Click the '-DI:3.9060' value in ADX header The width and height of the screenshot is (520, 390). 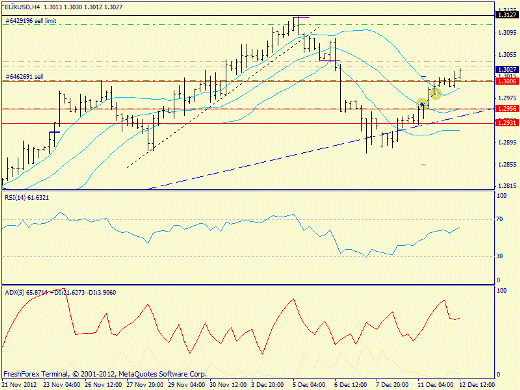[x=101, y=293]
